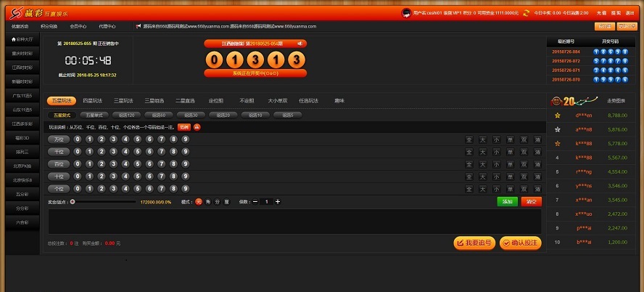Click gold star of first ranked user
Image resolution: width=644 pixels, height=292 pixels.
[557, 115]
